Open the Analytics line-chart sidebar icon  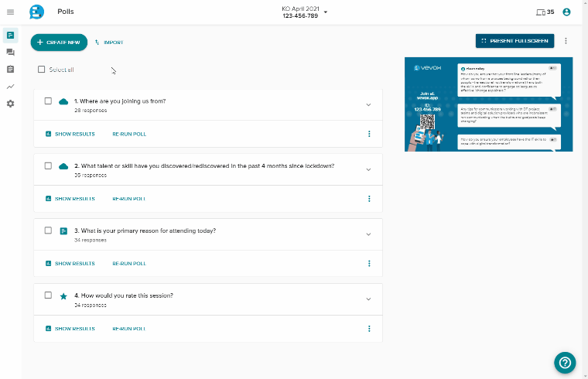coord(11,87)
